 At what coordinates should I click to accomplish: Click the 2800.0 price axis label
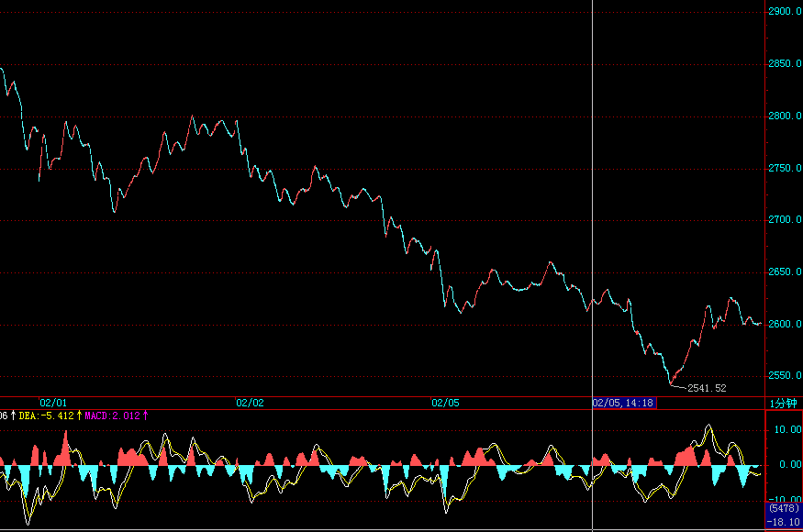coord(784,116)
